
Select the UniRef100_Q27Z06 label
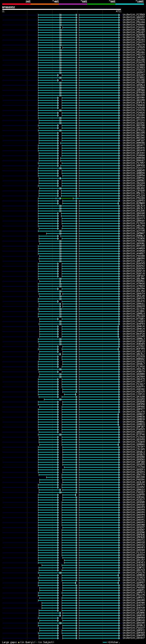134,309
